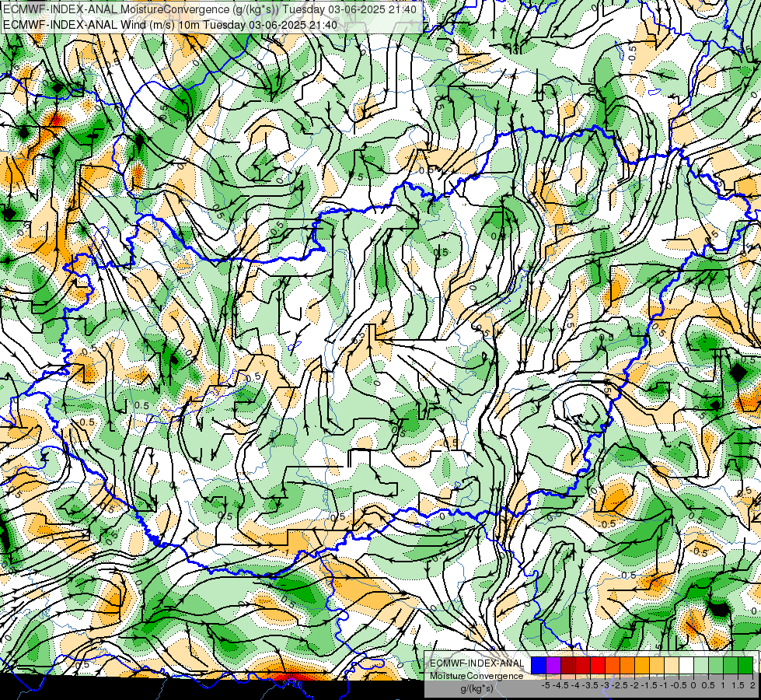The height and width of the screenshot is (700, 761).
Task: Click the legend label ECMWF-INDEX-ANAL
Action: point(476,663)
